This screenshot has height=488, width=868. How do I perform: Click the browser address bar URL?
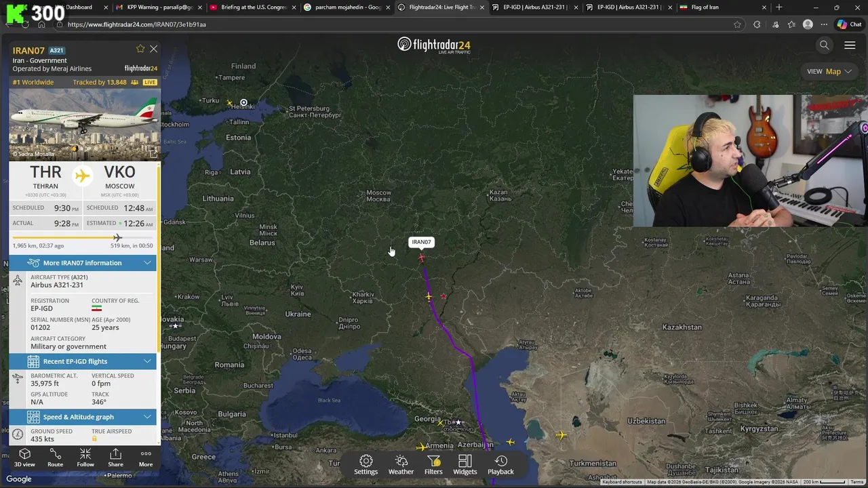137,24
